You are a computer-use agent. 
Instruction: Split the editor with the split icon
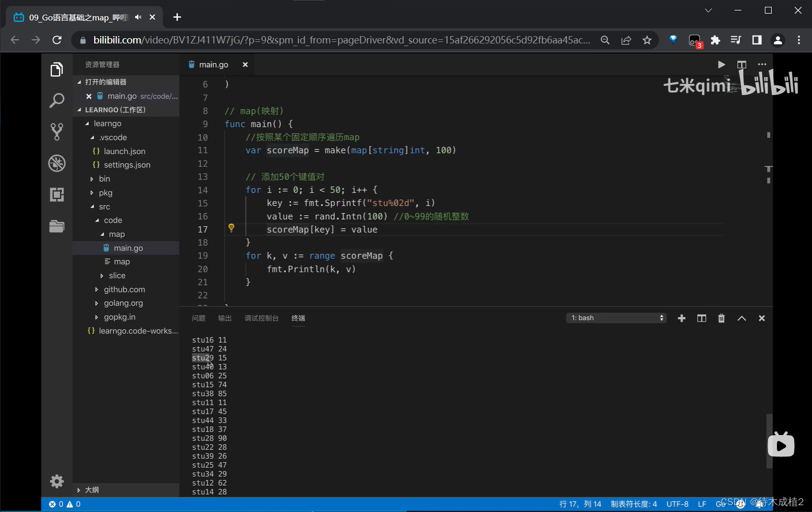[x=741, y=64]
